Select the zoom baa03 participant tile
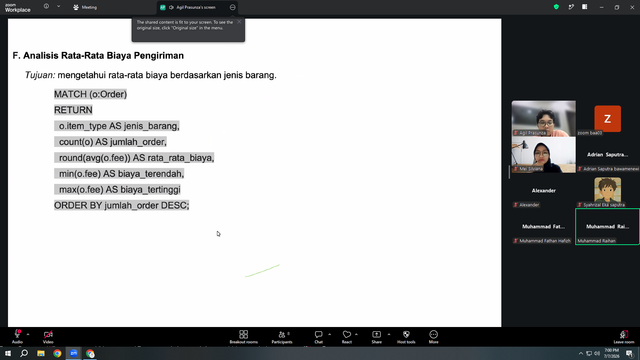 point(607,119)
